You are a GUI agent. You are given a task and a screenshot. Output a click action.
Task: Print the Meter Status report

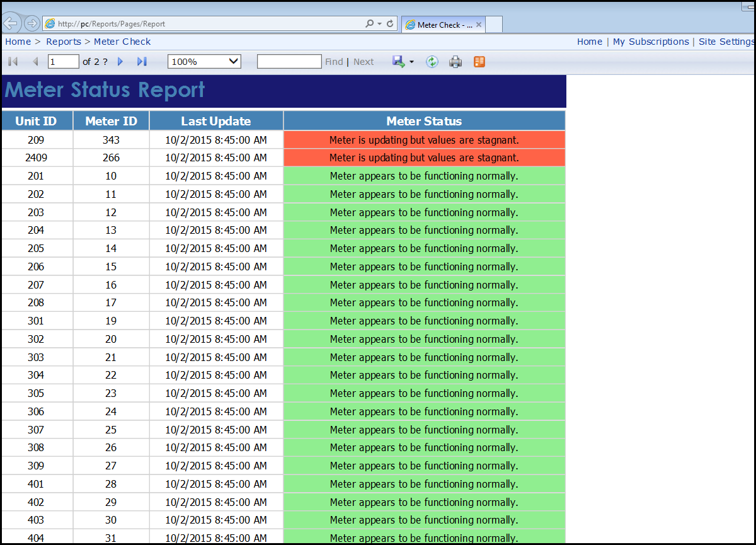455,62
